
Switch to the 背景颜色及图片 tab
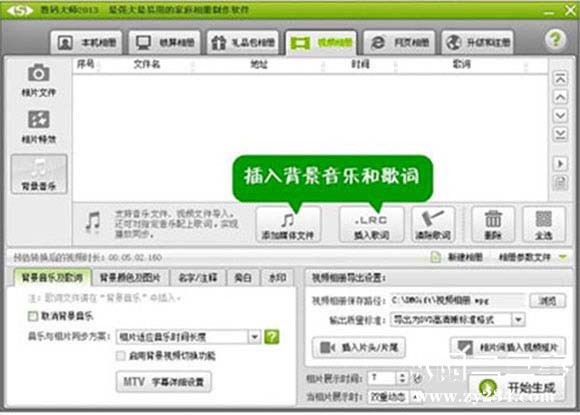[x=130, y=277]
